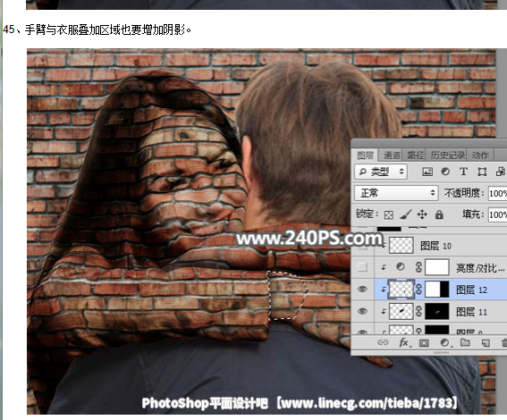507x420 pixels.
Task: Select 图层 12 mask thumbnail
Action: click(x=437, y=290)
